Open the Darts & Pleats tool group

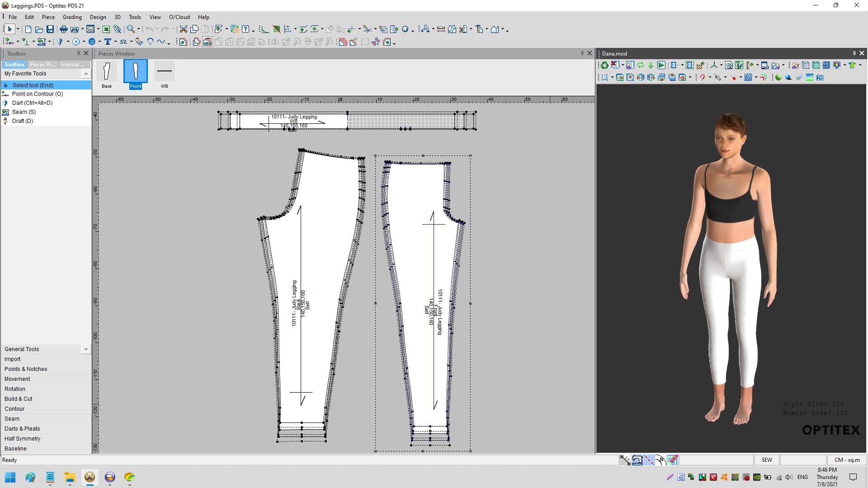coord(22,429)
